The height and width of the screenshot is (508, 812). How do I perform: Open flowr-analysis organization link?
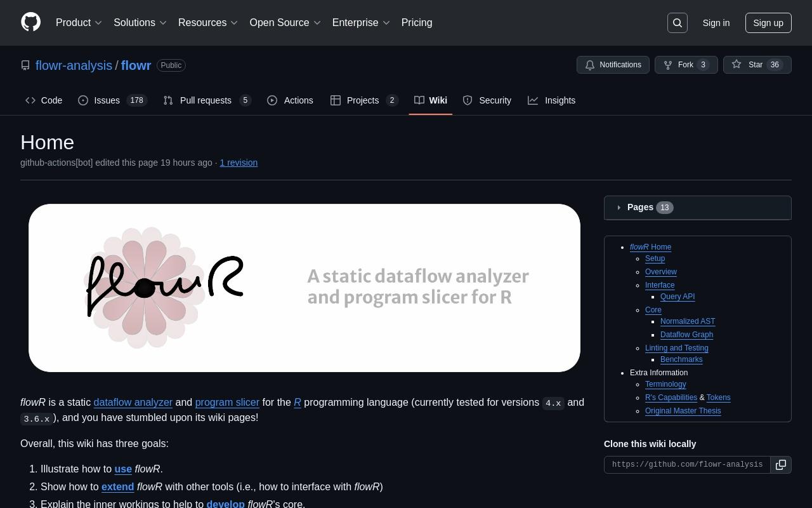(74, 65)
